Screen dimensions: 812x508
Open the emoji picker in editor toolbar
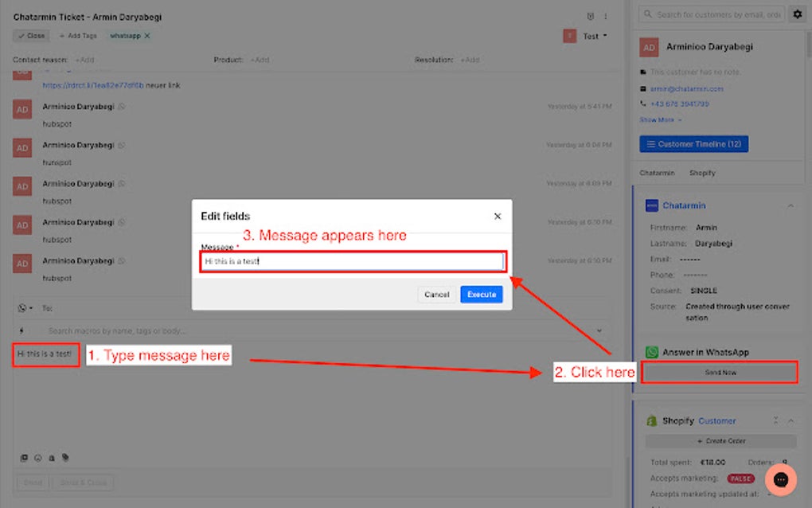click(x=37, y=458)
